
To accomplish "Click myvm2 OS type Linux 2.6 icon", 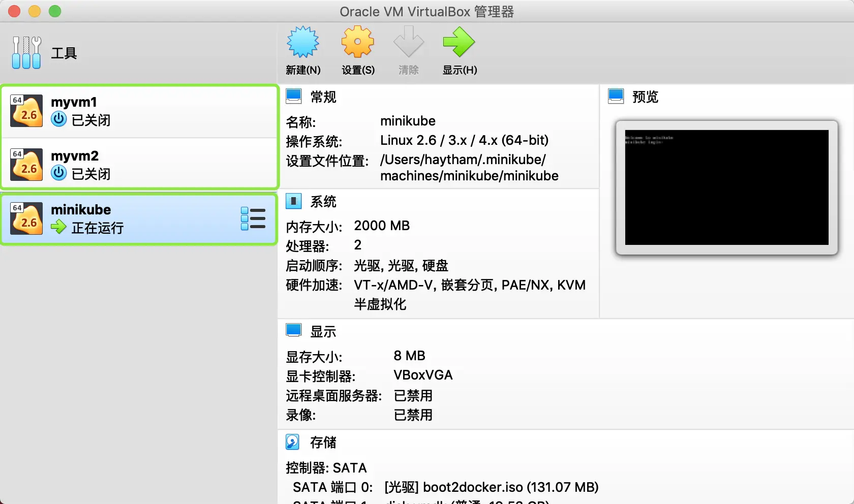I will click(x=26, y=165).
